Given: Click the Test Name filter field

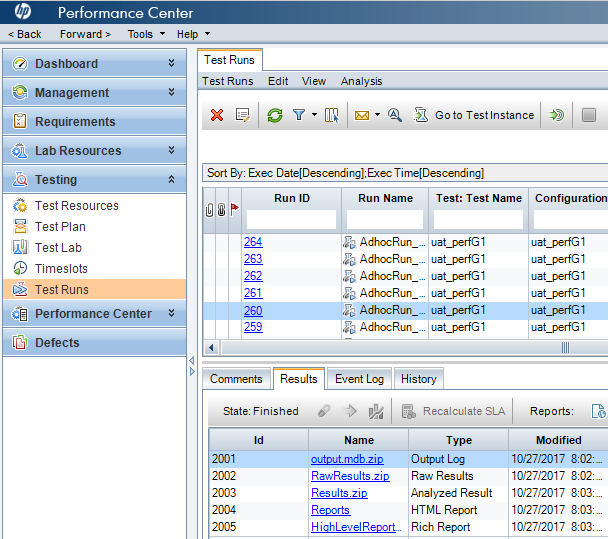Looking at the screenshot, I should [478, 219].
